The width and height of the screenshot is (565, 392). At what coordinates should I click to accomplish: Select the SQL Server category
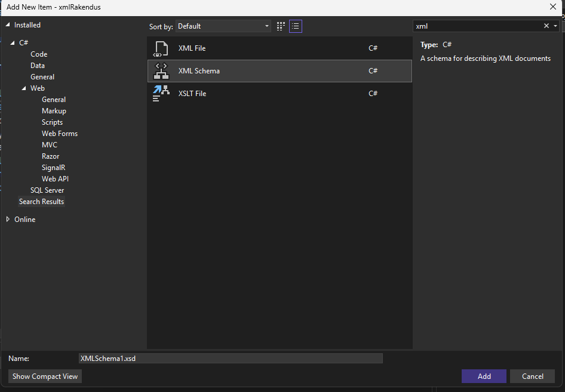pos(47,190)
